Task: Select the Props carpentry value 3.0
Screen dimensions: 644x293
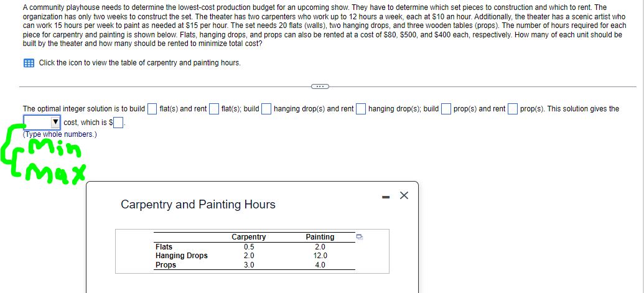Action: tap(249, 265)
